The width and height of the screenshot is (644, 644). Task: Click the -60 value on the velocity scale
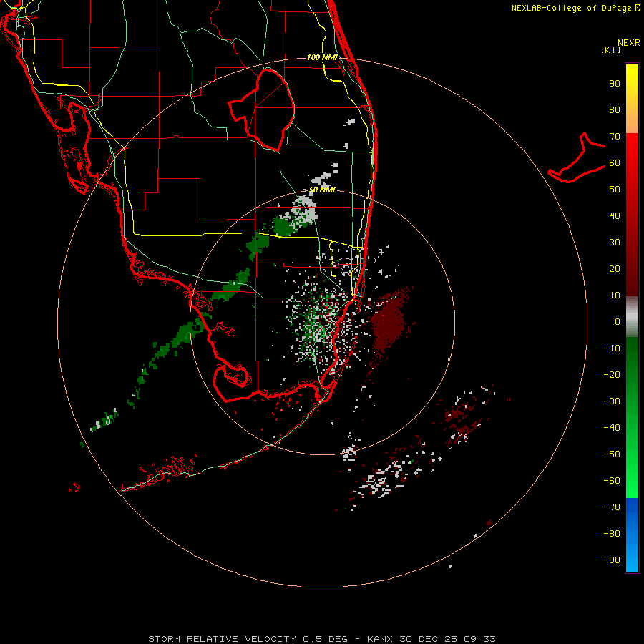click(x=612, y=481)
